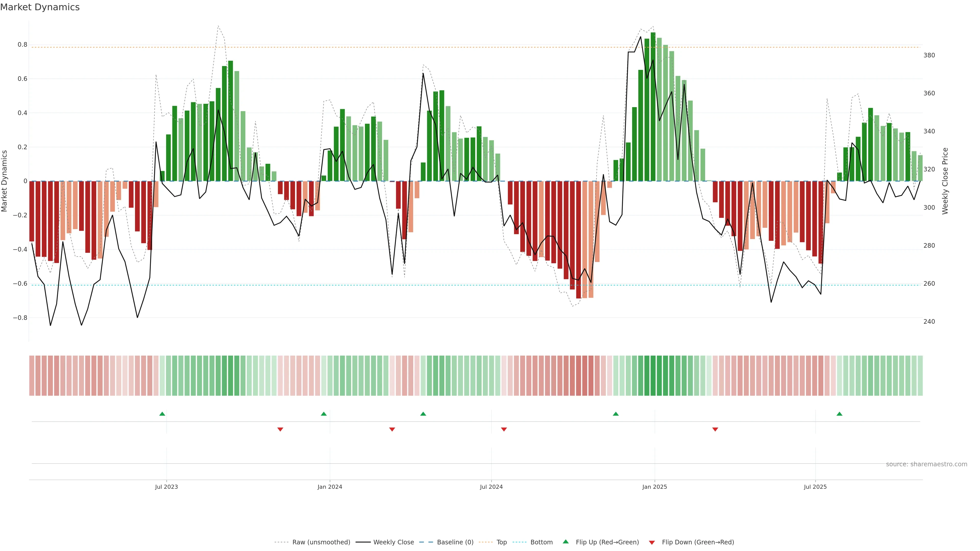Click the last flip-down triangle after Jan 2025
This screenshot has width=980, height=551.
tap(715, 429)
